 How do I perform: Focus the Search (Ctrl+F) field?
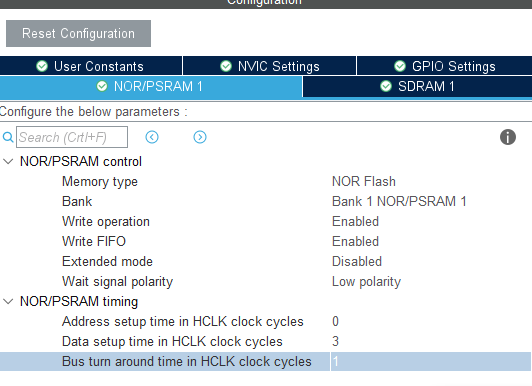72,137
